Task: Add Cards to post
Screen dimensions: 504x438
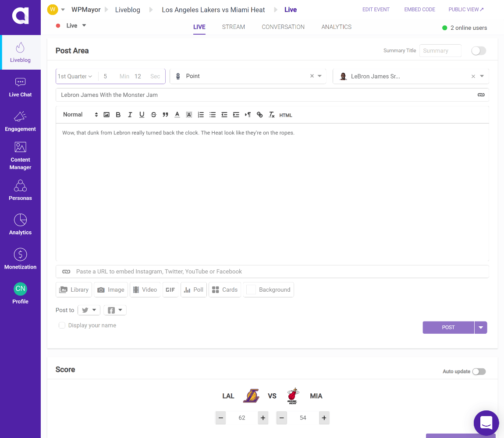Action: coord(225,290)
